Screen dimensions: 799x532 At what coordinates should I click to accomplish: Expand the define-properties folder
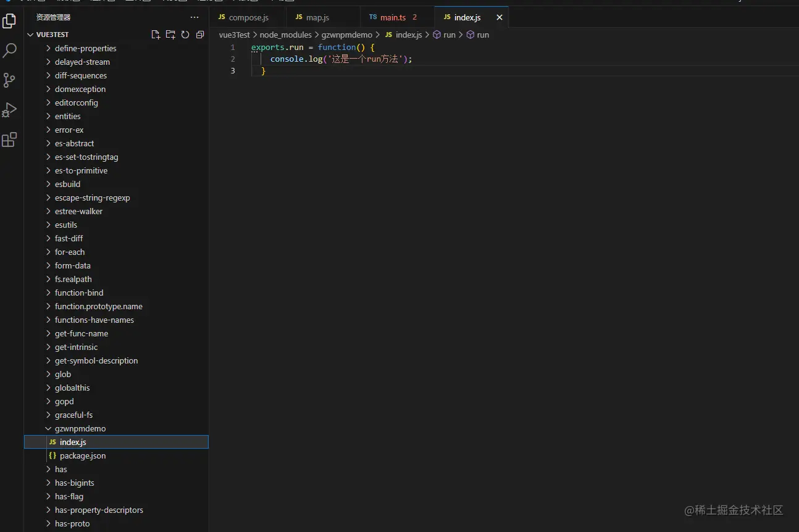tap(116, 48)
